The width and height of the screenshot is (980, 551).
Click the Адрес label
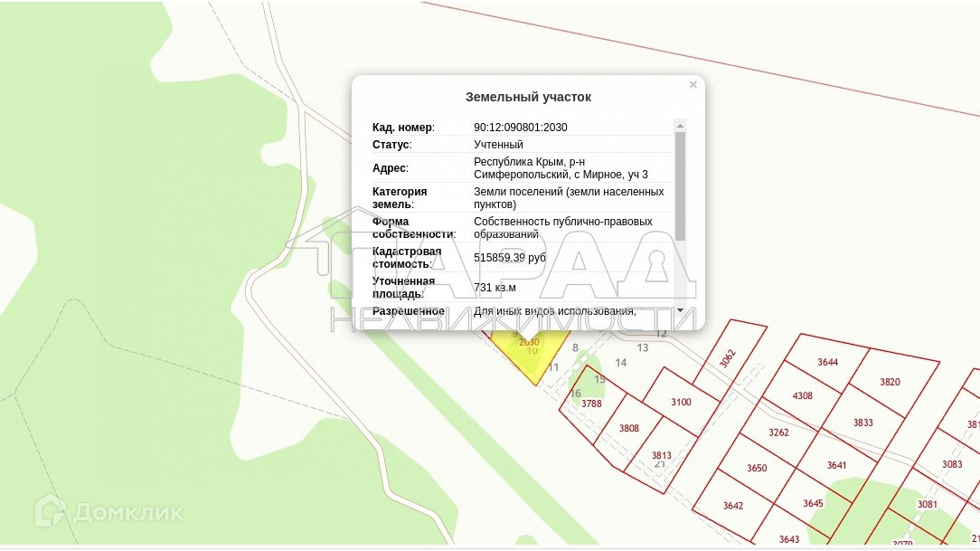click(390, 168)
